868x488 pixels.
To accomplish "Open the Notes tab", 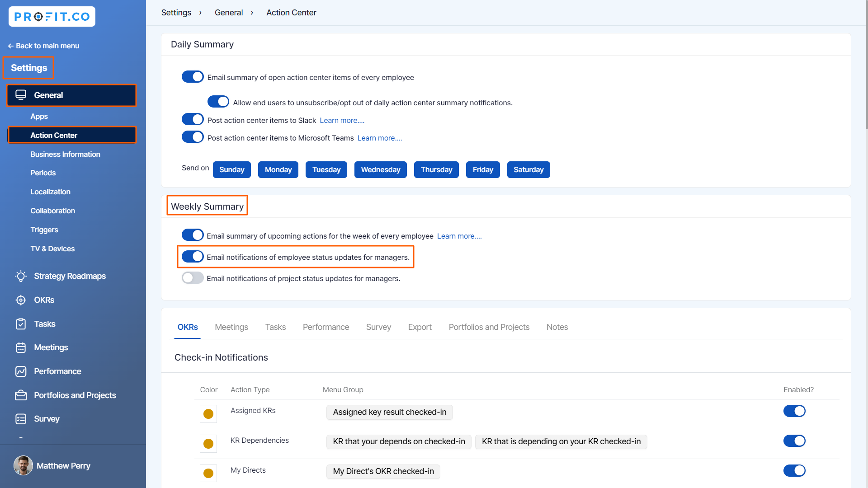I will click(x=557, y=327).
